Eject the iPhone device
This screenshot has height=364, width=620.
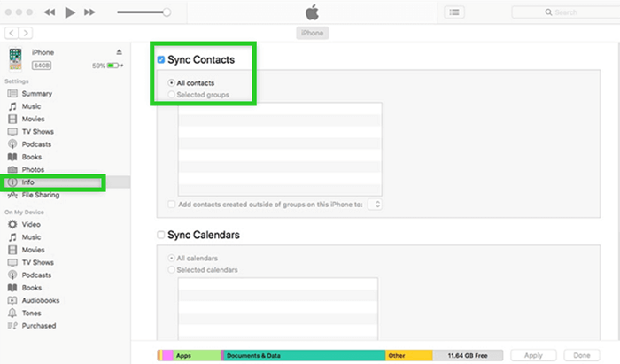tap(120, 52)
